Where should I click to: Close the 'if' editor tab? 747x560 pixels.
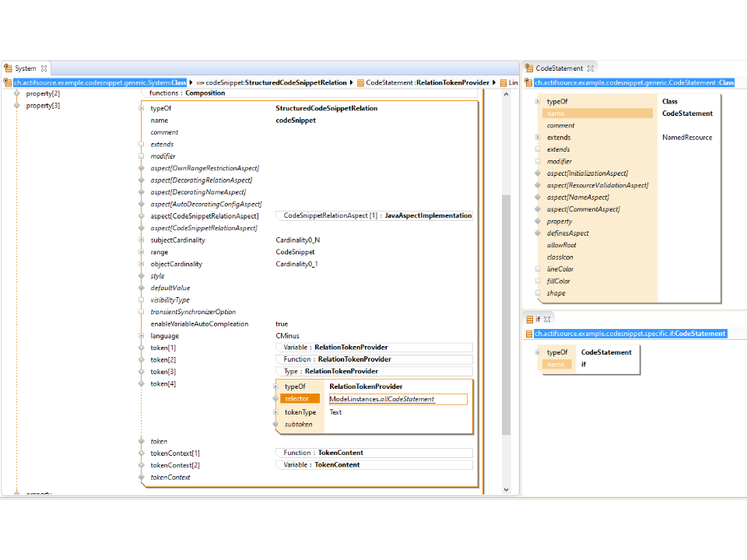coord(547,319)
